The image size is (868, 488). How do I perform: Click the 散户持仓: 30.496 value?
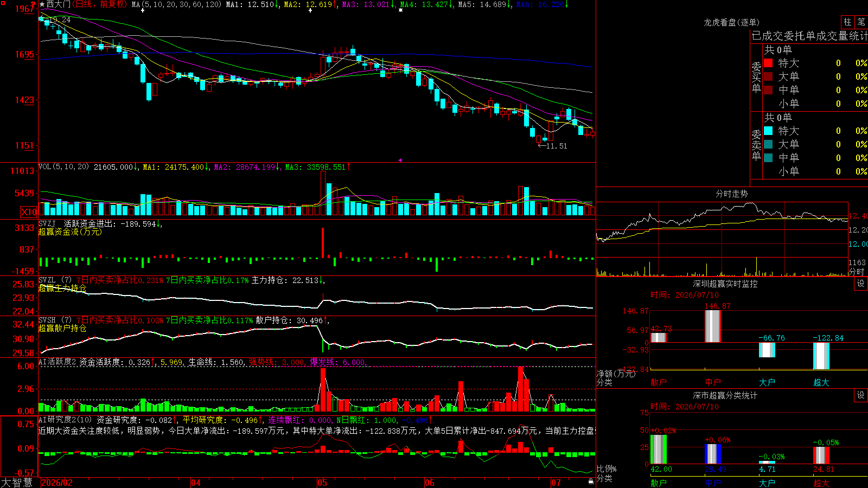(292, 320)
